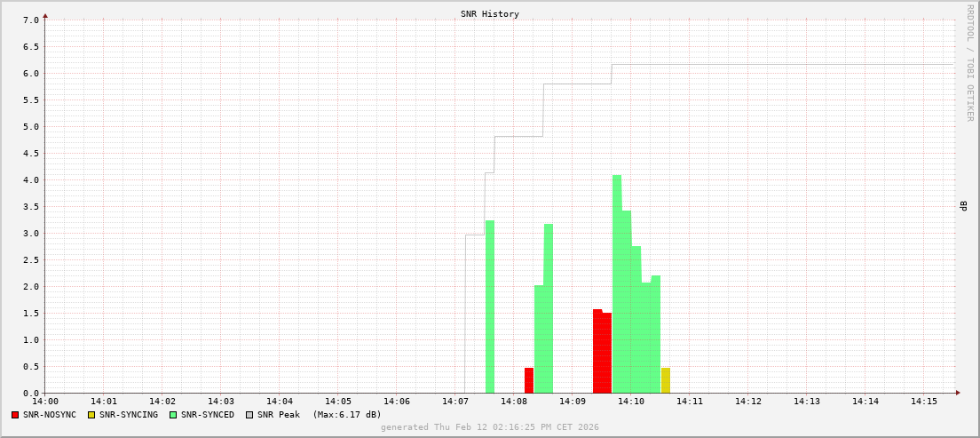980x438 pixels.
Task: Click the red arrowhead ending the time axis
Action: coord(957,392)
